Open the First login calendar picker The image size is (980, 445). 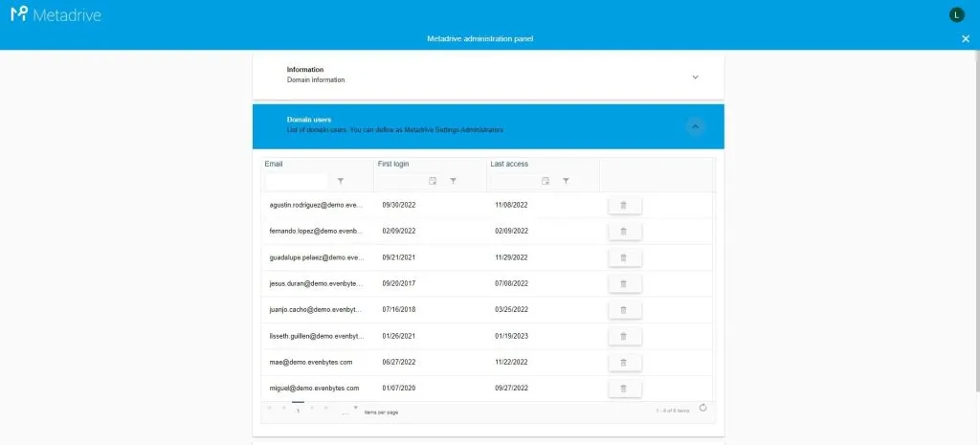(x=433, y=181)
